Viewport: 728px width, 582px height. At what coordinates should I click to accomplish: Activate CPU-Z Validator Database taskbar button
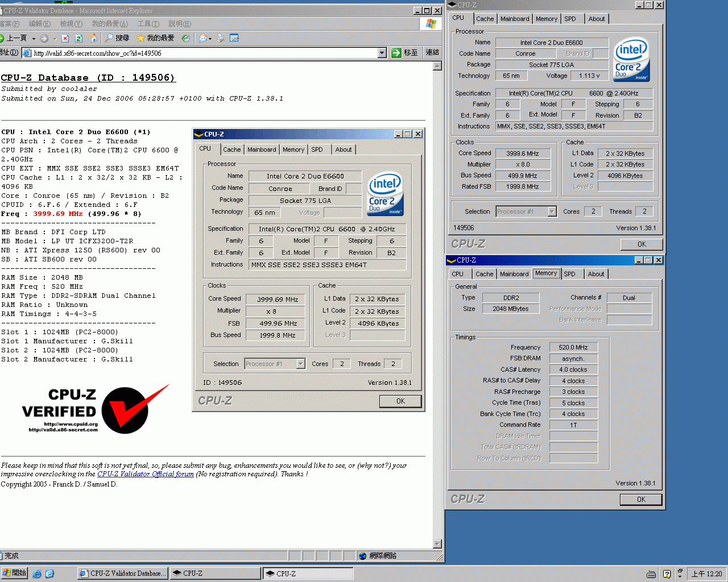(123, 573)
